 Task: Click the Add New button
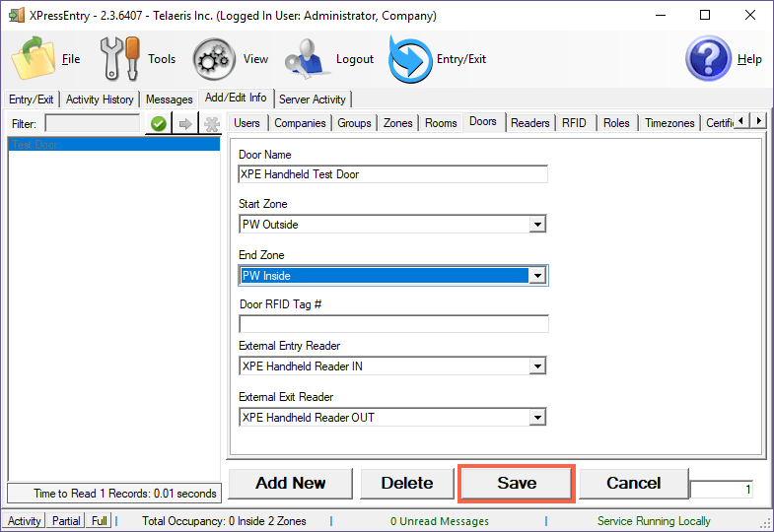tap(291, 483)
